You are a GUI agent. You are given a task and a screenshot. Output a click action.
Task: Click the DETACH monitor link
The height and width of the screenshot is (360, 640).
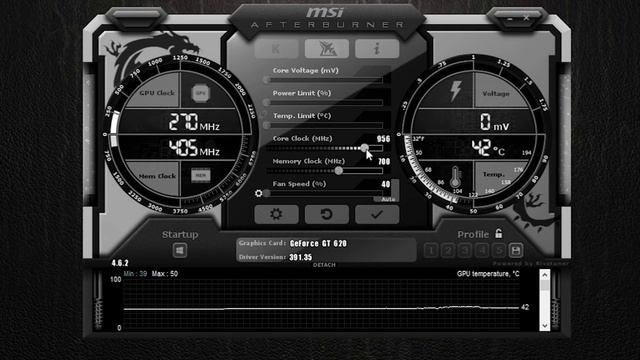[324, 265]
